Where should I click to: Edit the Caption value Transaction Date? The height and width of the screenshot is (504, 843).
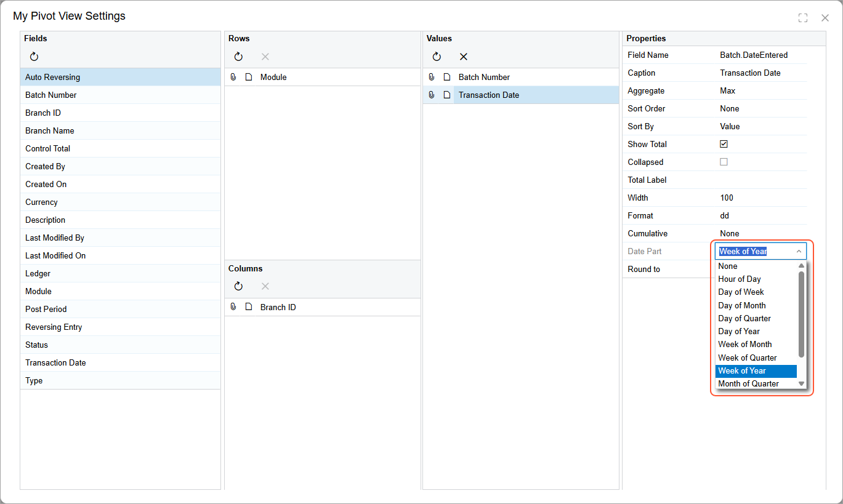[x=750, y=73]
